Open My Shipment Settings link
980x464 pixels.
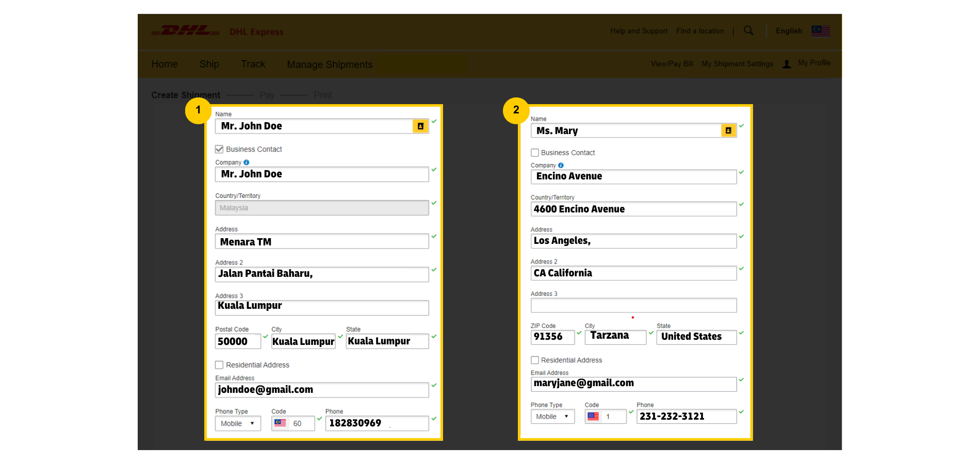tap(738, 64)
